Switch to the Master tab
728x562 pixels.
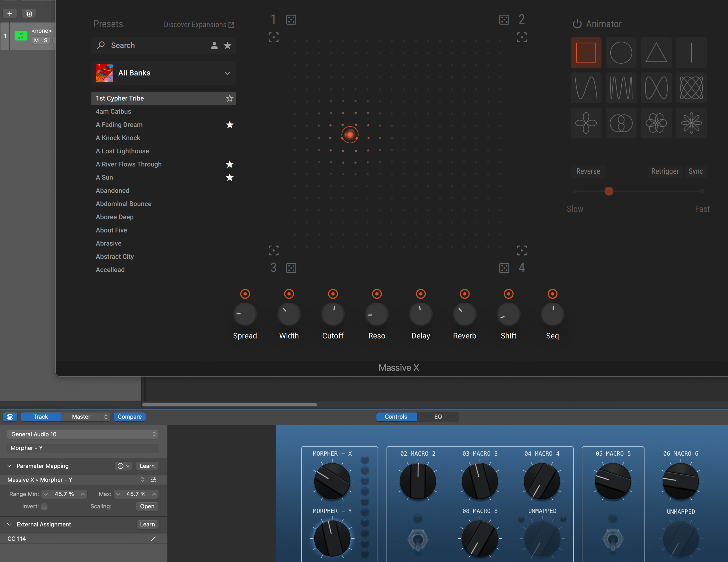[81, 417]
